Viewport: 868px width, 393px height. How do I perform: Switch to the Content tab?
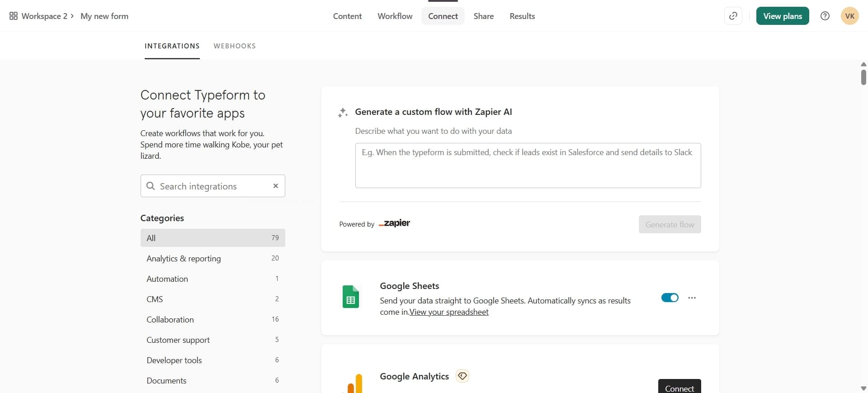pos(347,16)
